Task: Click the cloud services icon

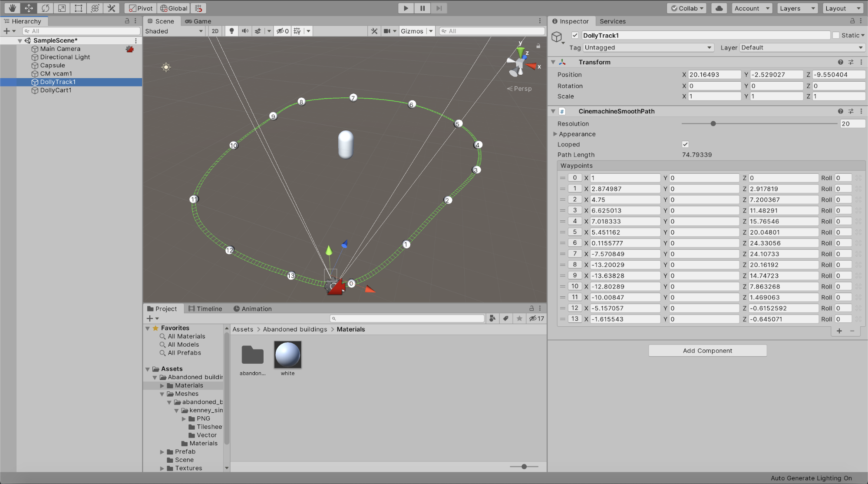Action: [719, 8]
